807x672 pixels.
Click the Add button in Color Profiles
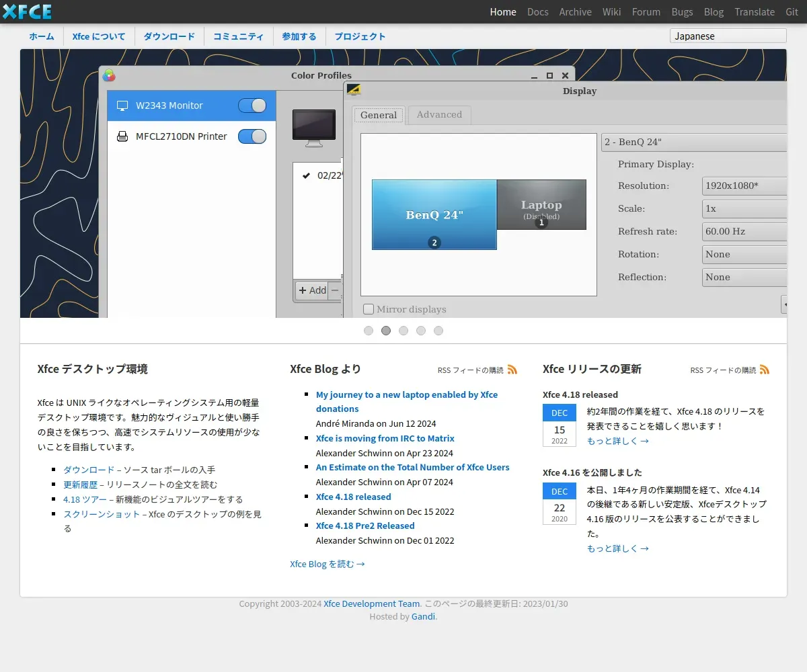[312, 290]
